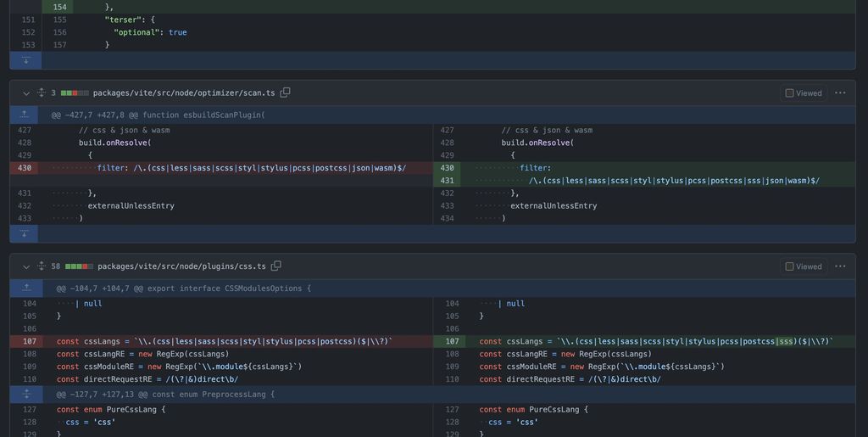
Task: Click added line 154 number in package.json
Action: point(59,7)
